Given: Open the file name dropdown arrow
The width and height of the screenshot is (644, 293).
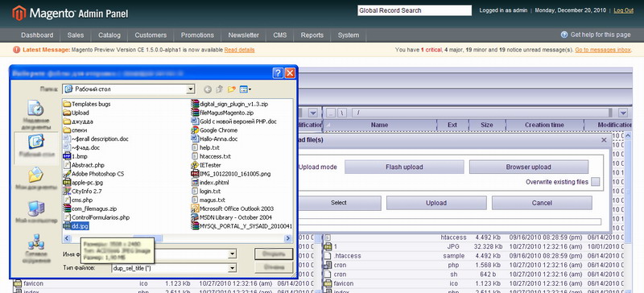Looking at the screenshot, I should tap(233, 254).
